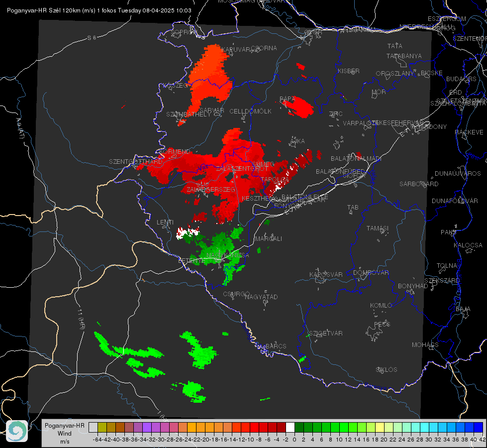Click the swirl logo icon beside the legend
This screenshot has width=487, height=448.
(x=17, y=431)
